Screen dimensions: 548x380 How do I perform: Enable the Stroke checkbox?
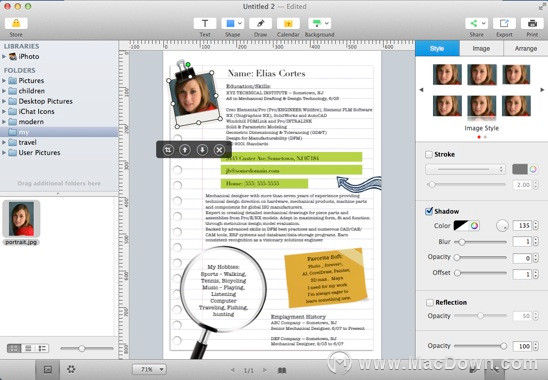pos(429,154)
